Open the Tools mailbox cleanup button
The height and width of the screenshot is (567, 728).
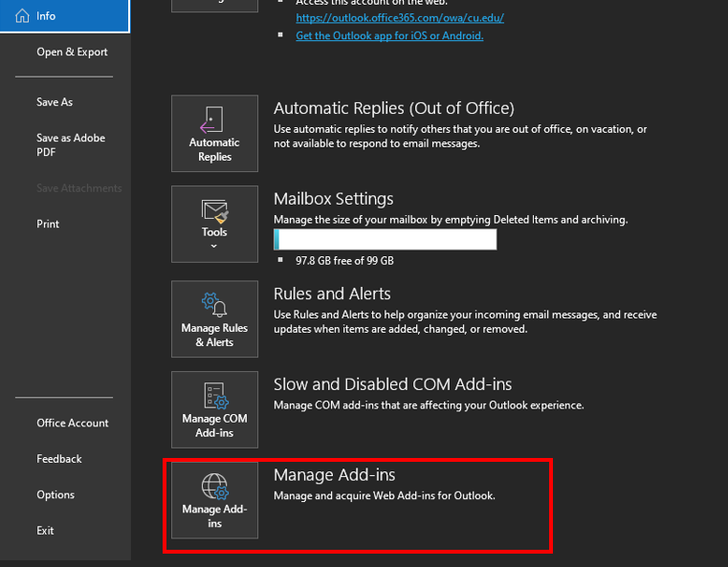(214, 224)
